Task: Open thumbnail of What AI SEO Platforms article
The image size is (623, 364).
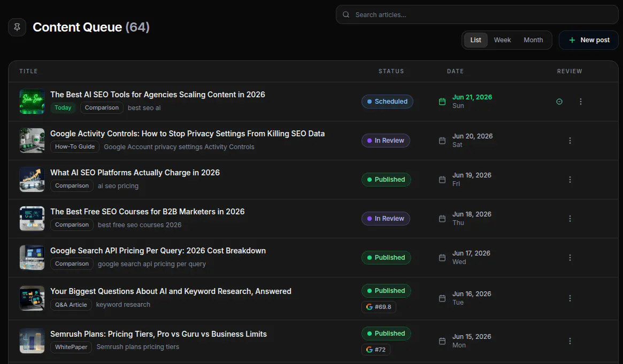Action: [32, 180]
